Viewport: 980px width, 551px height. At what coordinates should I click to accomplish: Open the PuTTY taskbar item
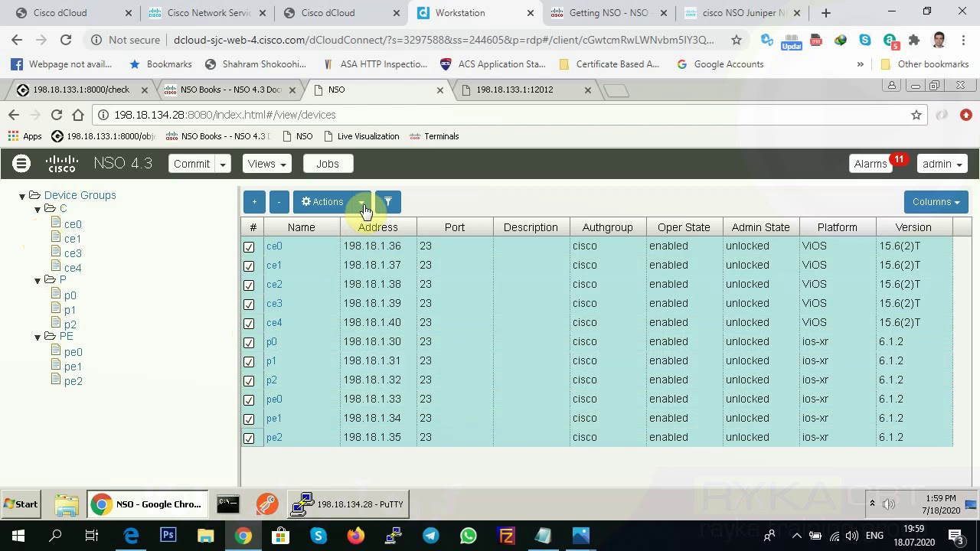point(348,504)
